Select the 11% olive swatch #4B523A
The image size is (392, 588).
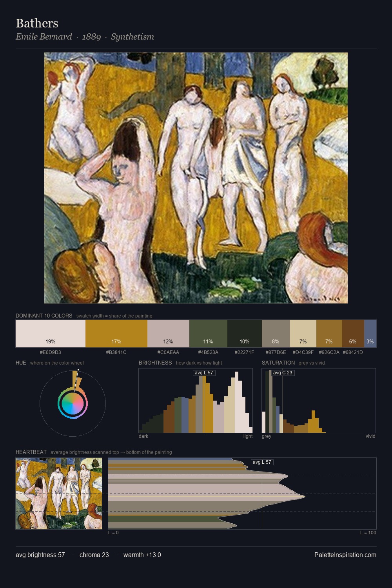click(x=208, y=334)
